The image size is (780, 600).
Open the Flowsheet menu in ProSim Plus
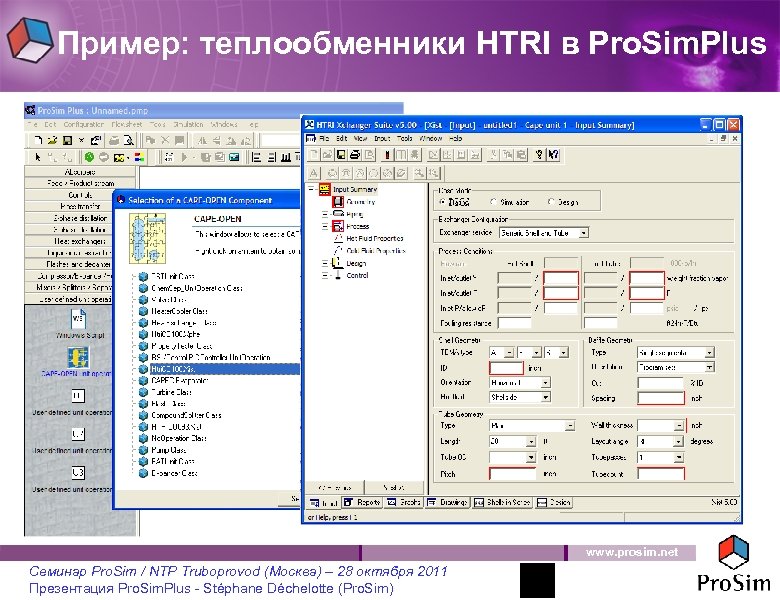126,124
